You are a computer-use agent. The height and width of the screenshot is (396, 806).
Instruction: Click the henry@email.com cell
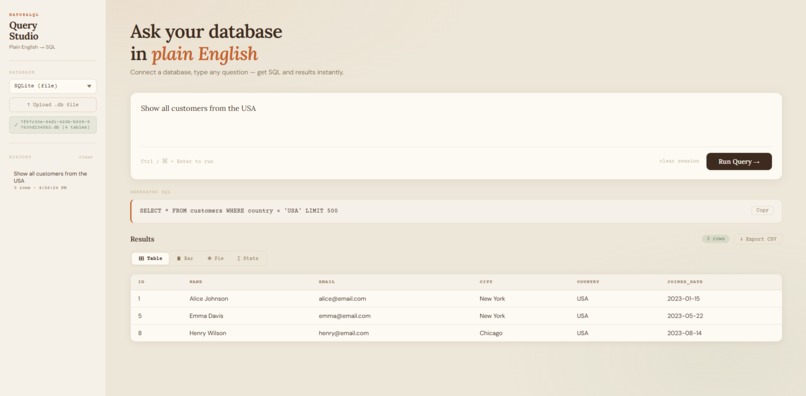344,333
